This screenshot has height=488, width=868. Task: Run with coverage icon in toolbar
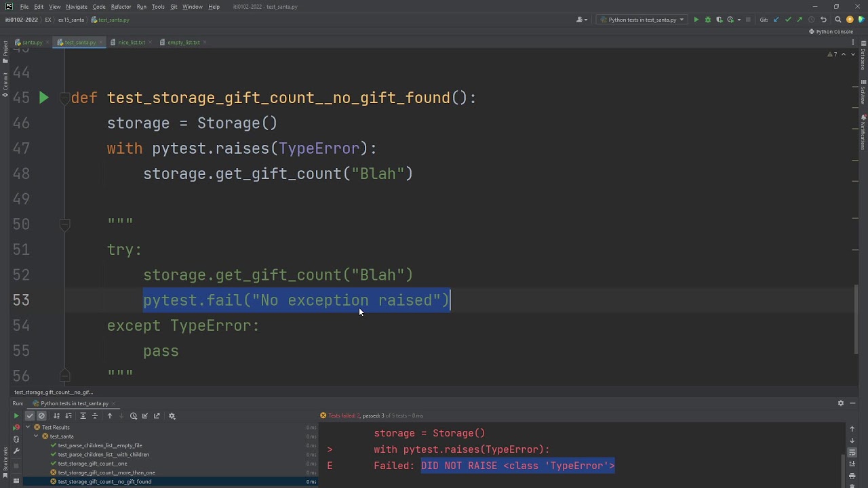tap(719, 20)
